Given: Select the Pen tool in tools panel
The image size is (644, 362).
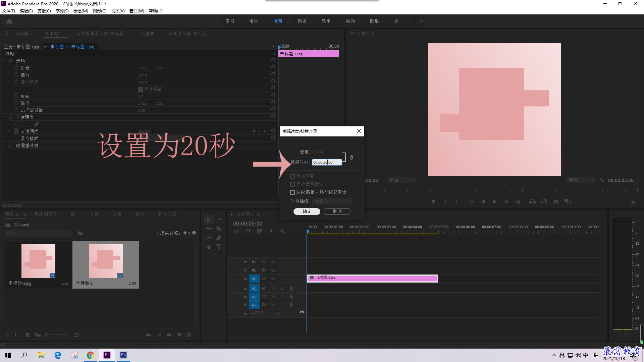Looking at the screenshot, I should pos(218,238).
